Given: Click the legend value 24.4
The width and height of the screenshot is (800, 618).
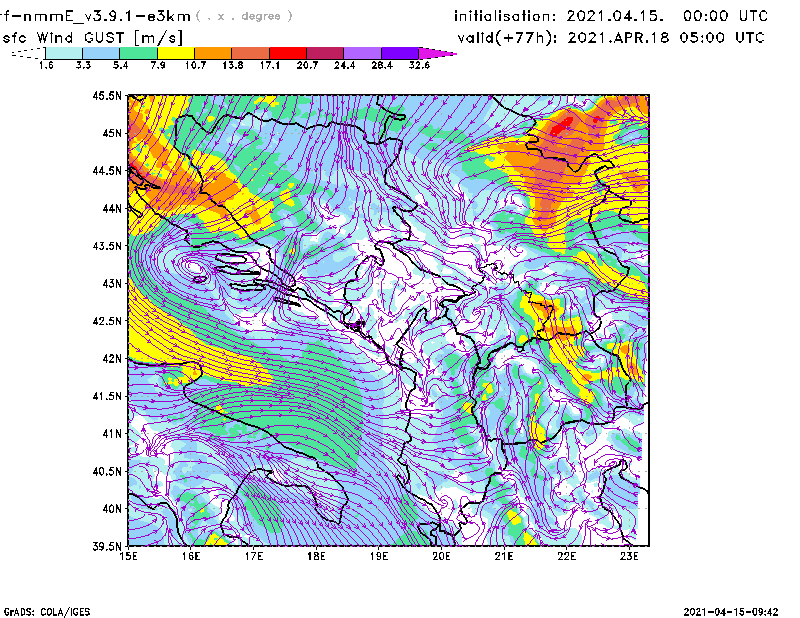Looking at the screenshot, I should click(344, 65).
